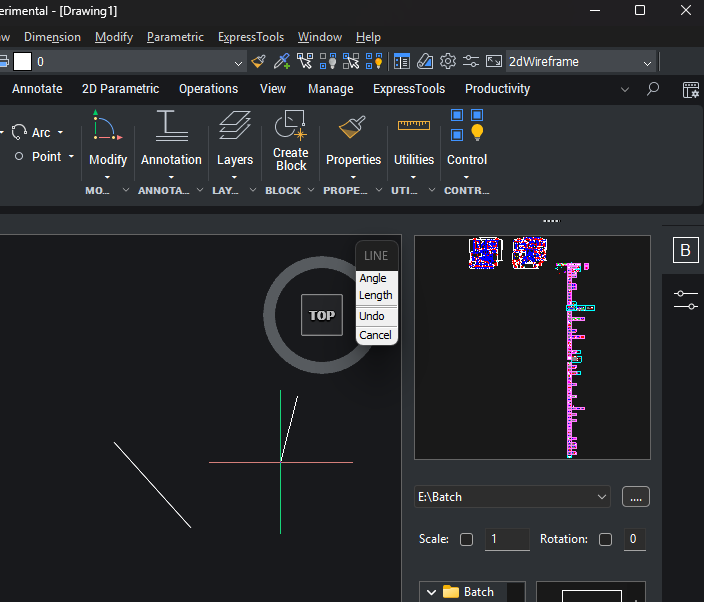The image size is (704, 602).
Task: Click the drawing preview thumbnail in panel
Action: 532,347
